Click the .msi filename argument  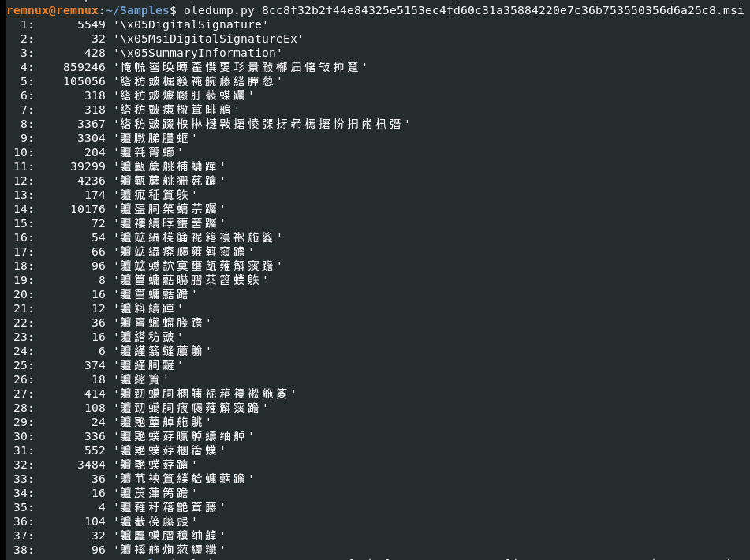point(502,10)
